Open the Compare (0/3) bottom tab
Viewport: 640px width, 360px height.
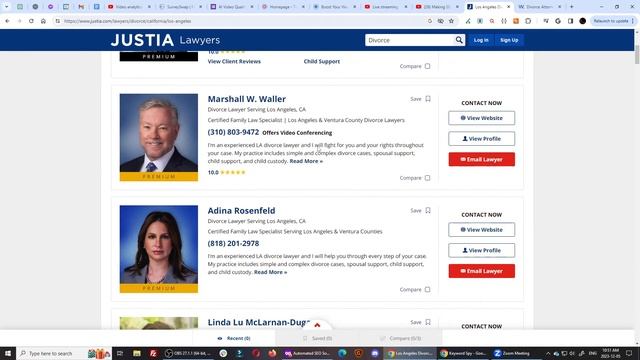[400, 338]
